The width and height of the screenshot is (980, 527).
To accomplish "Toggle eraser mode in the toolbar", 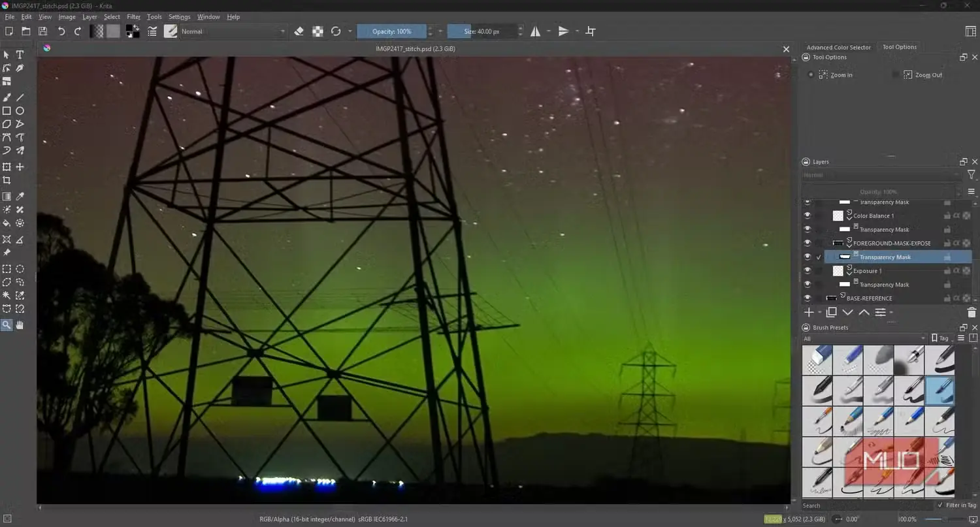I will click(299, 31).
